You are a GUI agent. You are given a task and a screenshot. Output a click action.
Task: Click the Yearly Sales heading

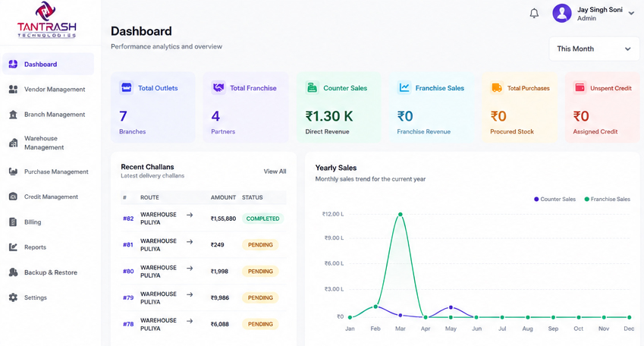(335, 168)
